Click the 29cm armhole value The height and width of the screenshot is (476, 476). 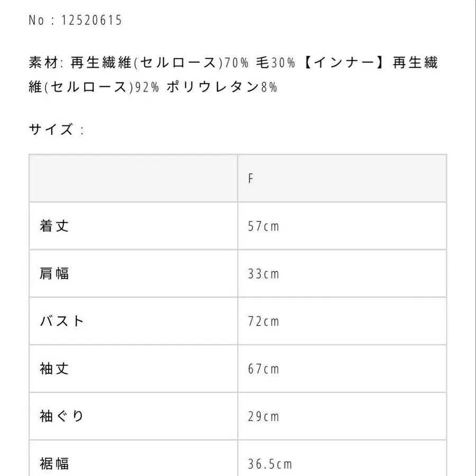pos(263,417)
